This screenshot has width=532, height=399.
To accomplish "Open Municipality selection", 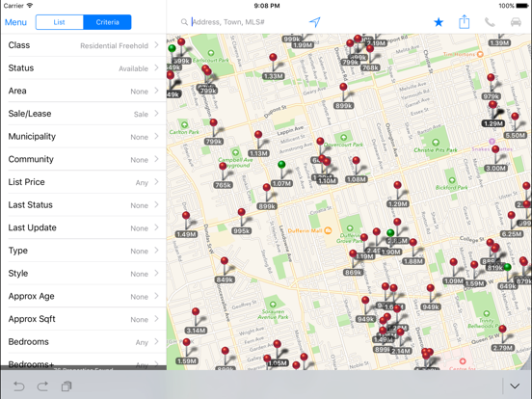I will 84,137.
